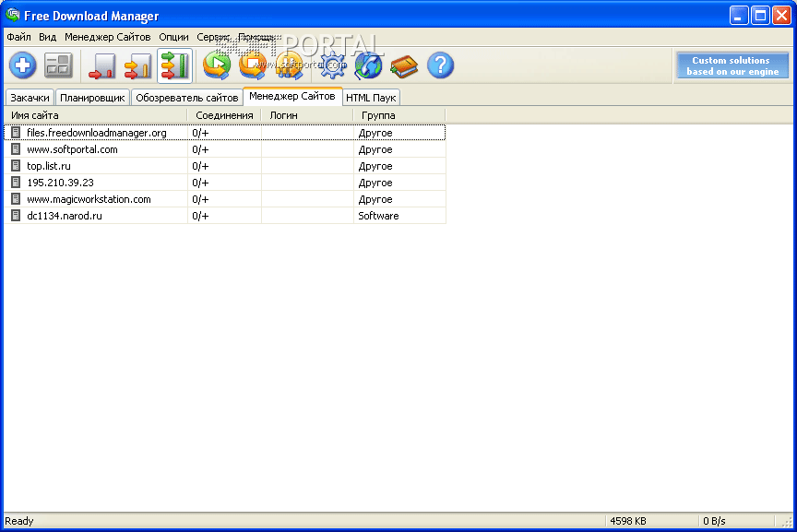This screenshot has height=532, width=797.
Task: Click the server icon beside www.magicworkstation.com
Action: point(16,198)
